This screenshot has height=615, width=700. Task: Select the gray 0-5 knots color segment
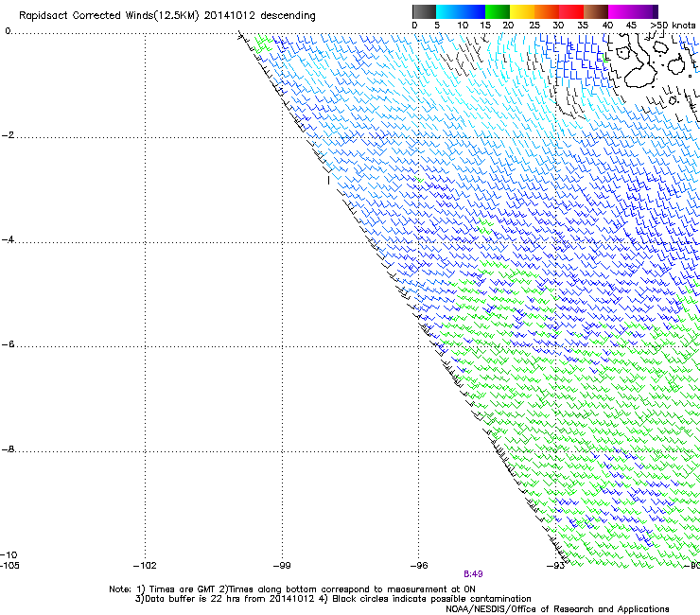[424, 11]
